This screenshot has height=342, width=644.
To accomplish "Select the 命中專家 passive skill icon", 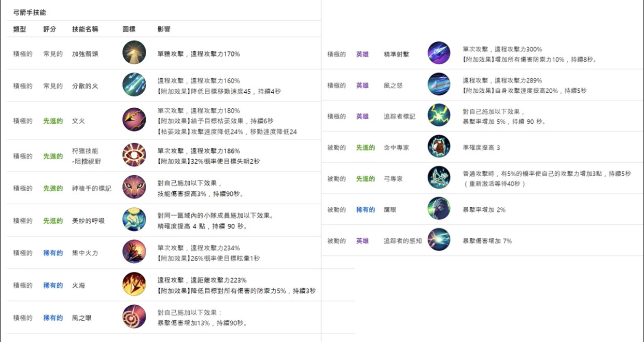I will click(x=439, y=147).
